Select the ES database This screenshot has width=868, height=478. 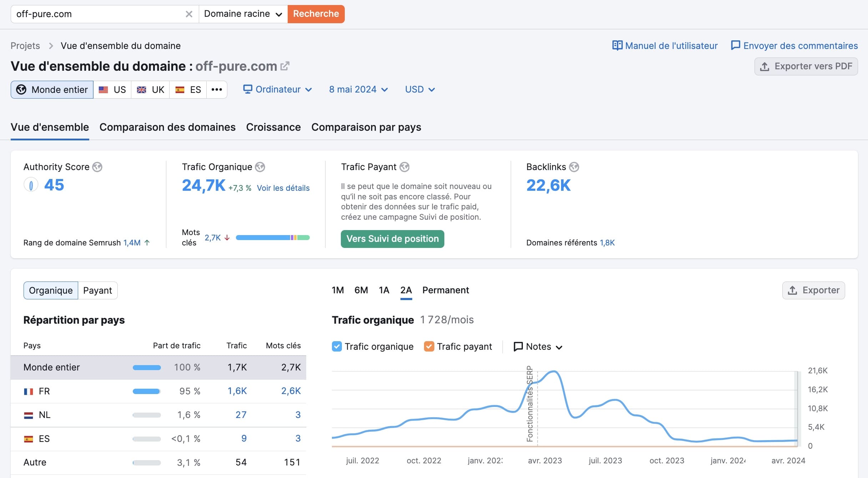tap(188, 90)
